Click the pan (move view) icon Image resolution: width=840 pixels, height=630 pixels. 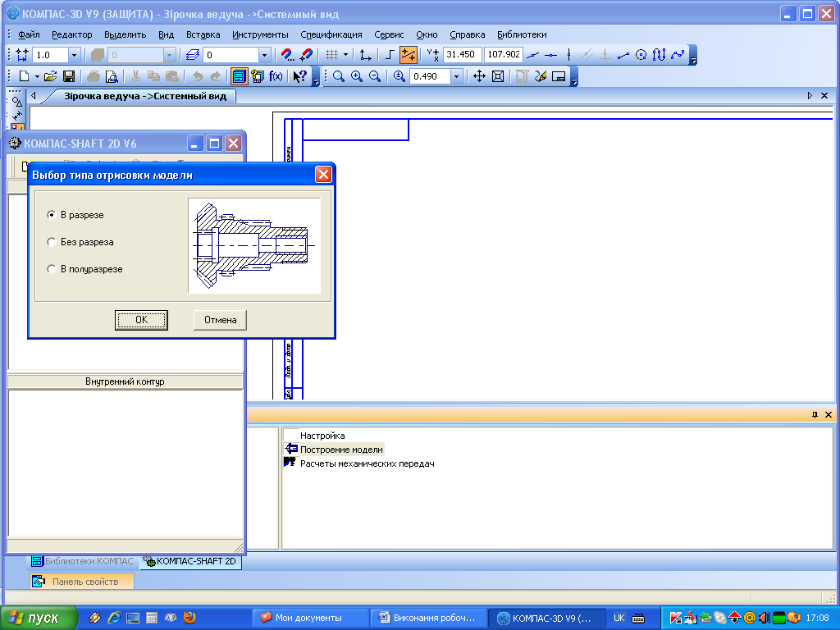pyautogui.click(x=479, y=76)
